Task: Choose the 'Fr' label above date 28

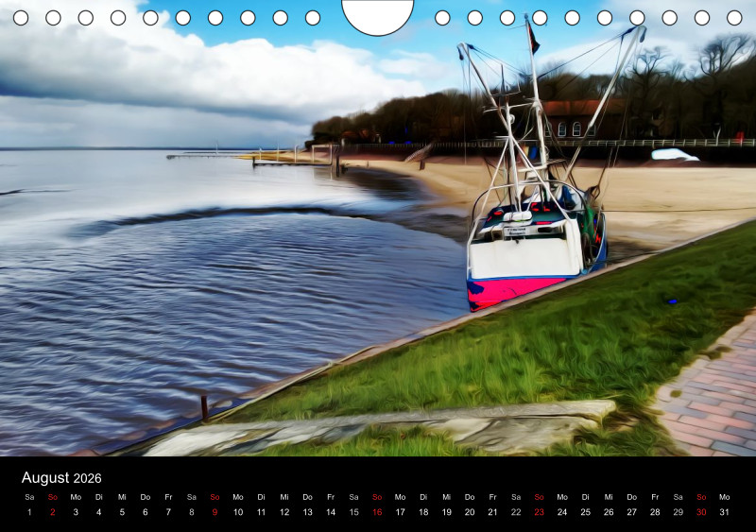Action: click(x=655, y=497)
